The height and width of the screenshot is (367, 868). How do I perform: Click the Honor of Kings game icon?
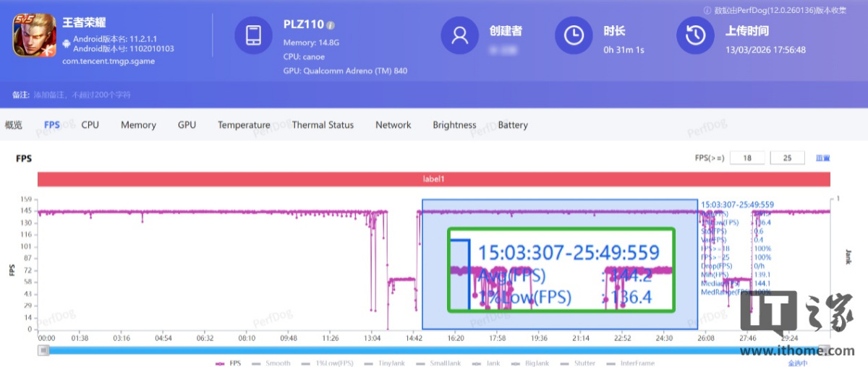coord(31,36)
